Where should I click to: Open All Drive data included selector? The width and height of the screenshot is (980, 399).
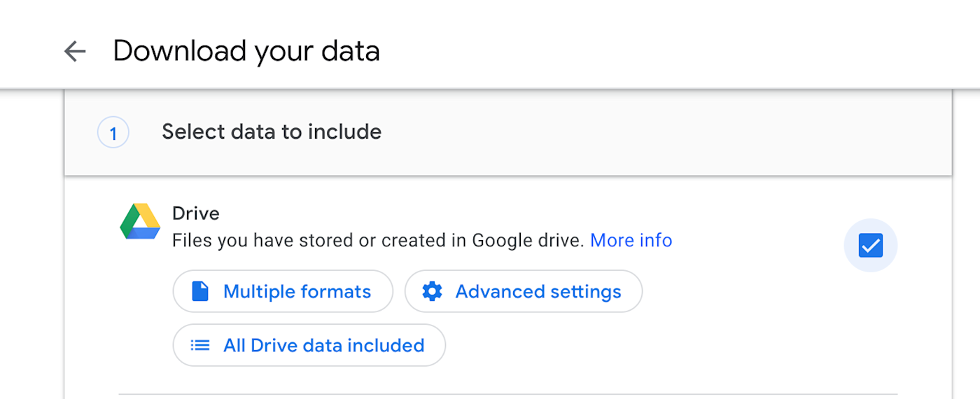pyautogui.click(x=309, y=345)
